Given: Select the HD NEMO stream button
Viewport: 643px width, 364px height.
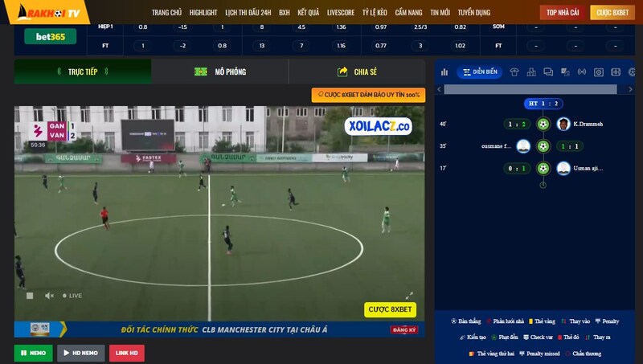Looking at the screenshot, I should click(x=81, y=353).
